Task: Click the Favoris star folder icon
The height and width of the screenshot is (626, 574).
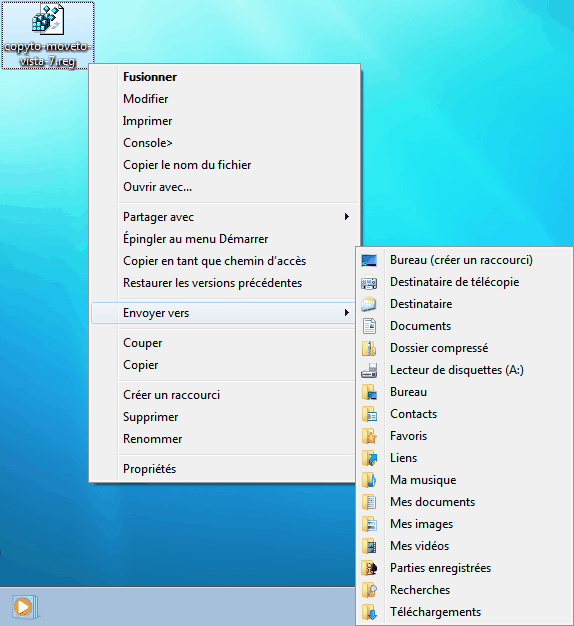Action: (369, 436)
